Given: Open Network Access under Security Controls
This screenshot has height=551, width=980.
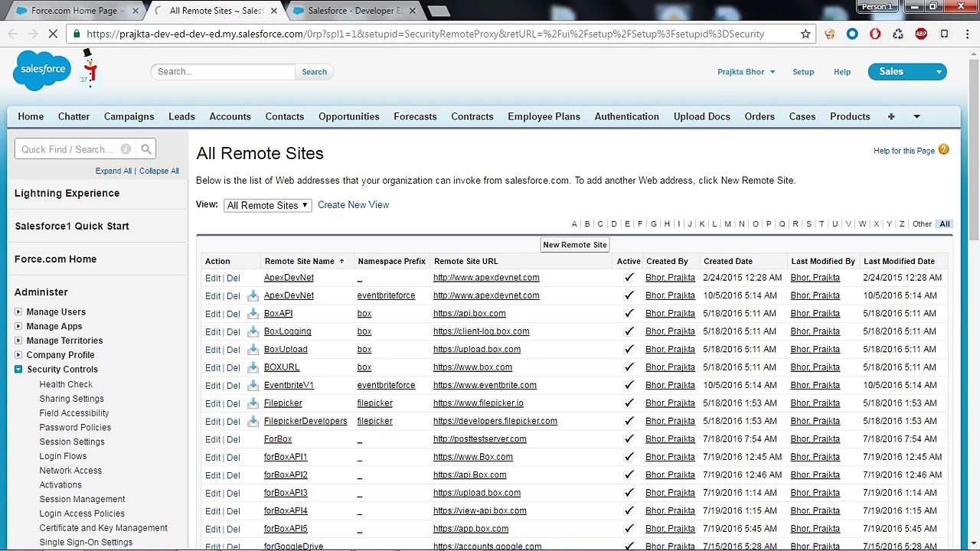Looking at the screenshot, I should pos(70,471).
